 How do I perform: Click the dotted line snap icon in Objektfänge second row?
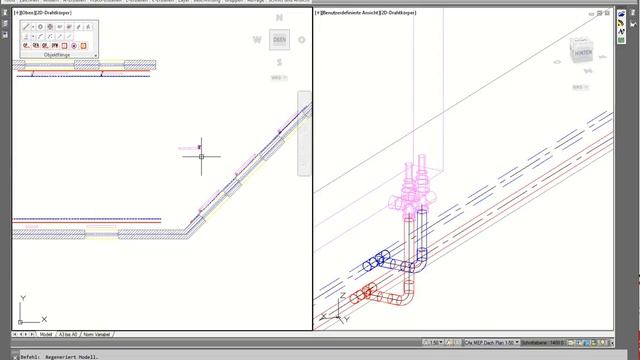click(50, 36)
